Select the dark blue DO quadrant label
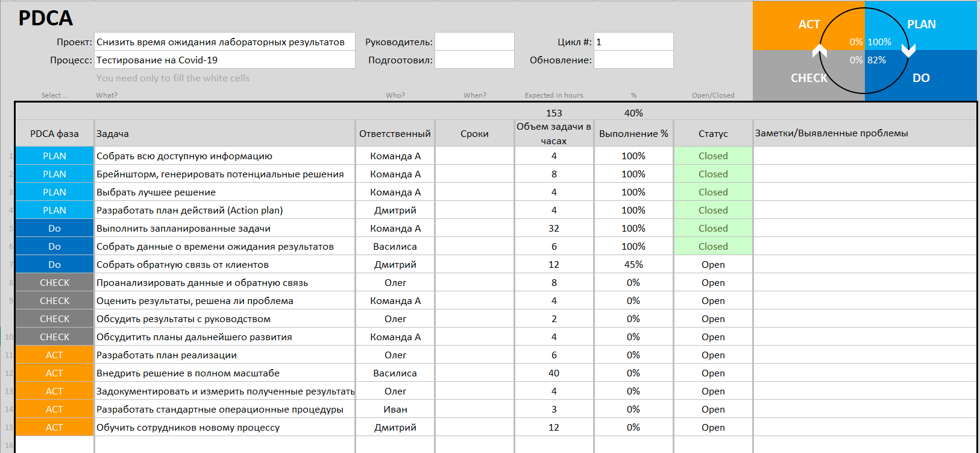The width and height of the screenshot is (980, 453). (x=921, y=78)
